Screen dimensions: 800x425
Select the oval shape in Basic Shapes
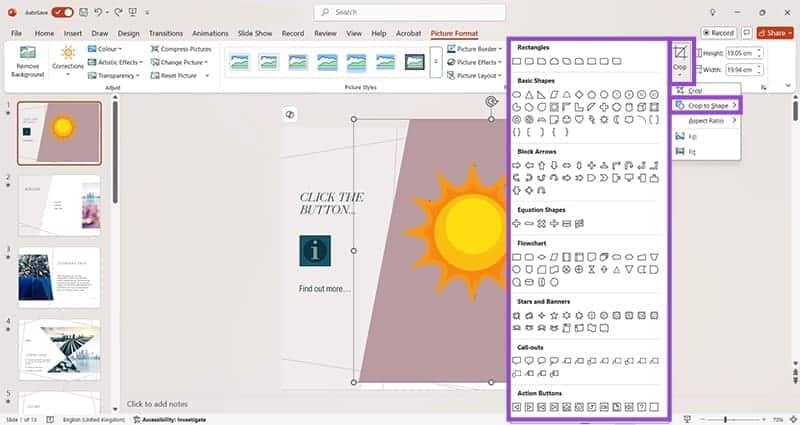pos(517,94)
